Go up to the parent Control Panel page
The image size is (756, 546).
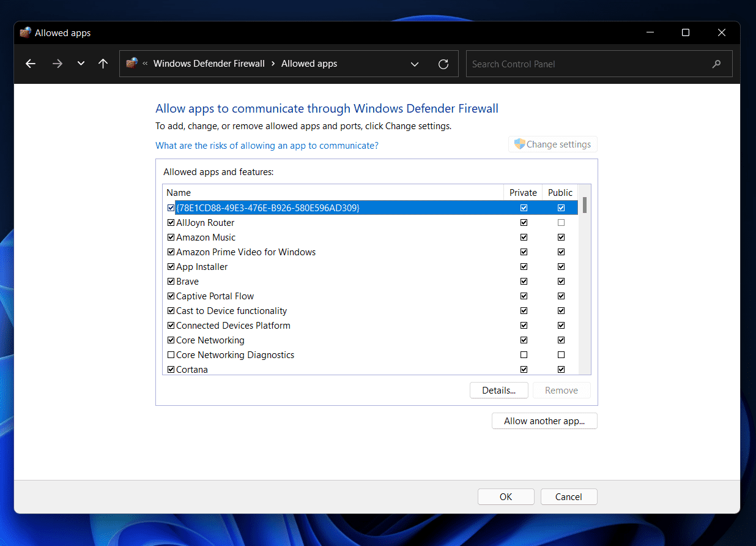(x=103, y=64)
